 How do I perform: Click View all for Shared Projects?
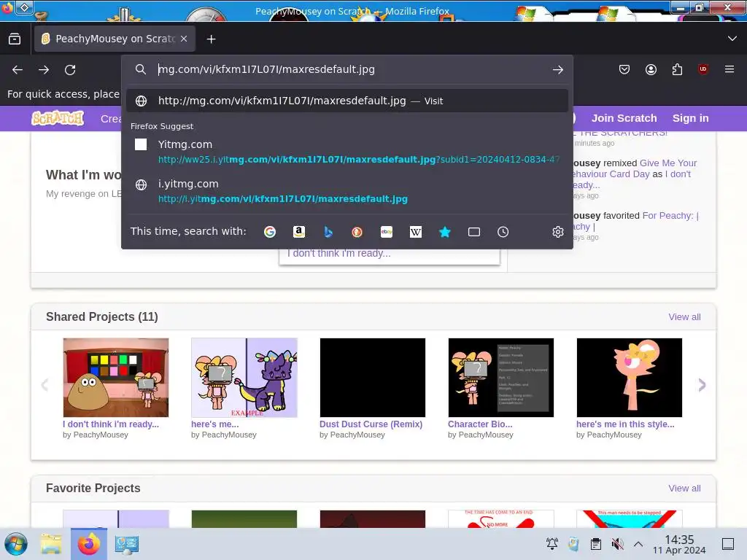(x=684, y=317)
